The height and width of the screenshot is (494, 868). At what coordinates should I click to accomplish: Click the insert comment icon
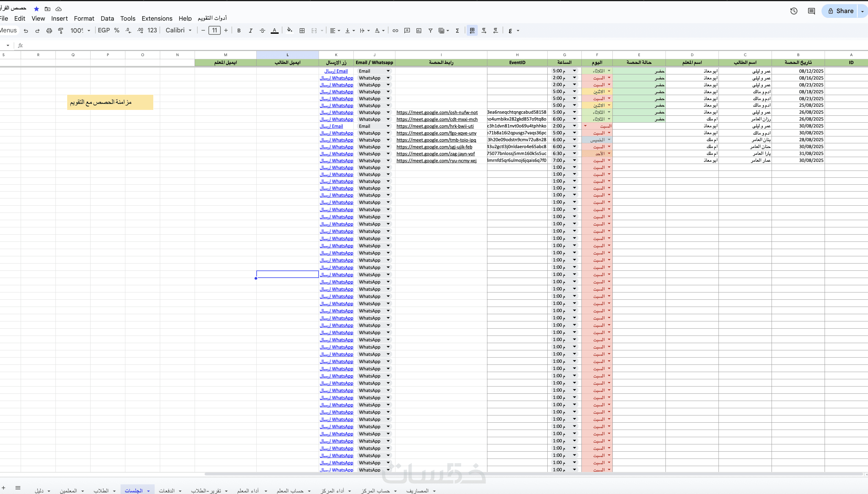[407, 31]
